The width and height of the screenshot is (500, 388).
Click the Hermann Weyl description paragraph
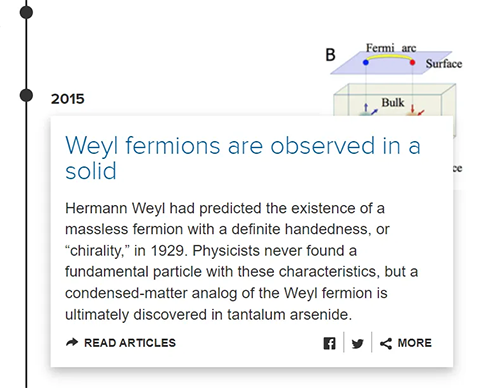click(241, 261)
